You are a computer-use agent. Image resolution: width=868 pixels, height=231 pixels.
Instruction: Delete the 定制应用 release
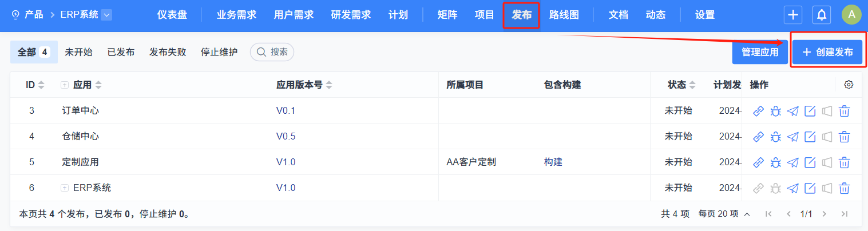tap(844, 162)
